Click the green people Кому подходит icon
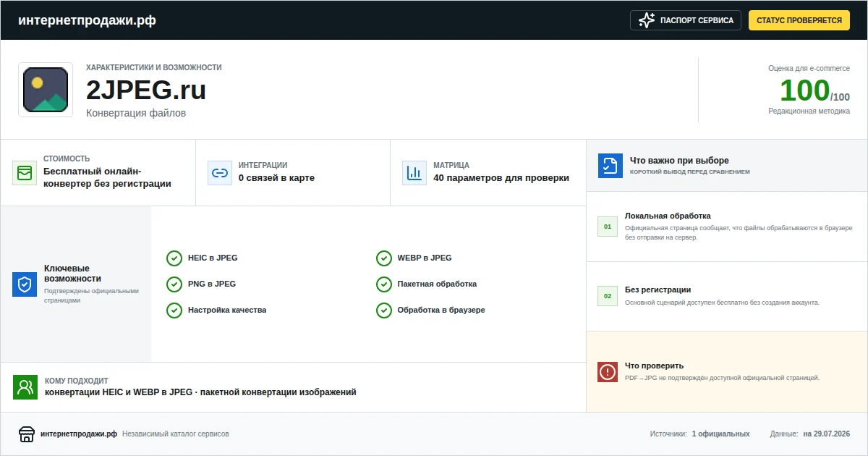Viewport: 868px width, 456px height. [x=25, y=387]
